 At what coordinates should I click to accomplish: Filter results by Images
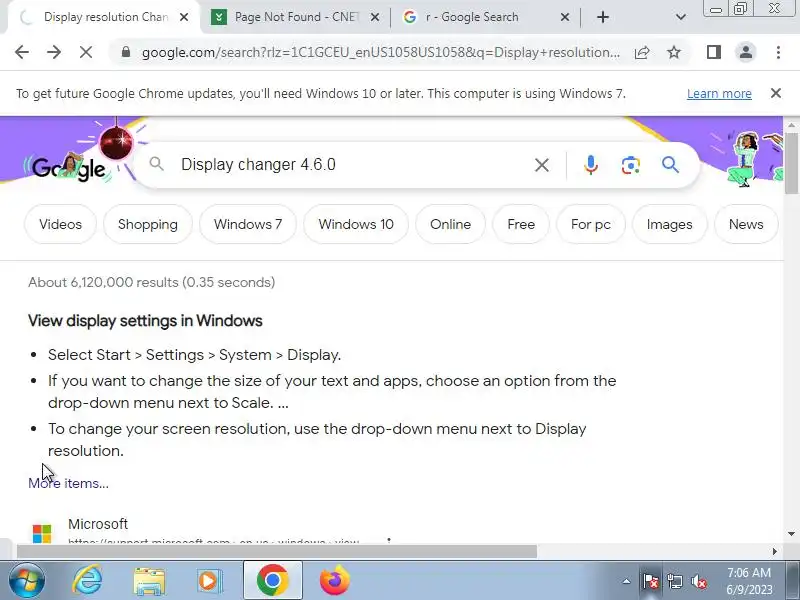pyautogui.click(x=669, y=224)
